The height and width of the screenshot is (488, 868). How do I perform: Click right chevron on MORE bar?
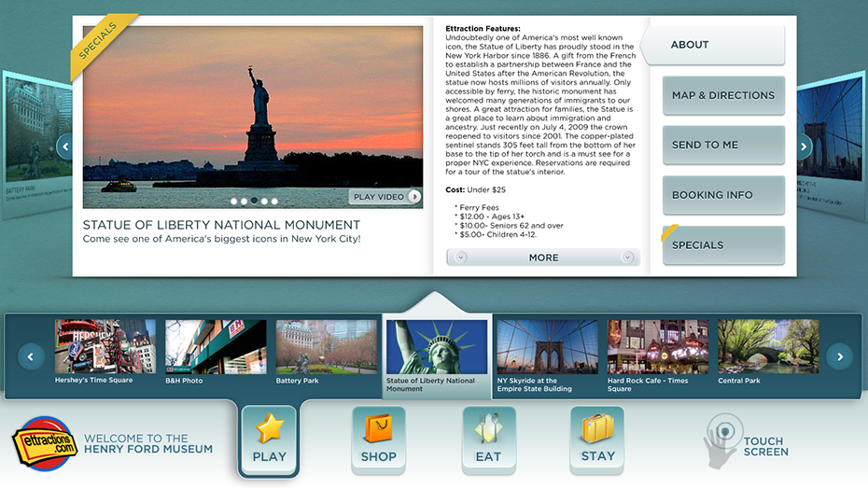tap(627, 258)
